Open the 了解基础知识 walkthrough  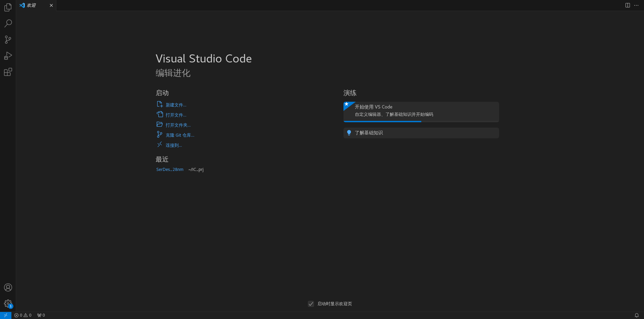(x=421, y=133)
